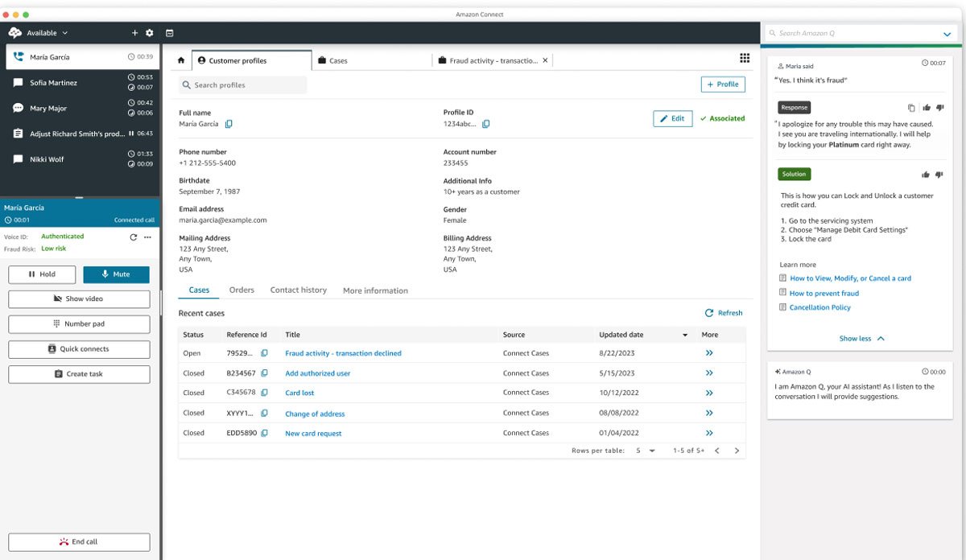Image resolution: width=966 pixels, height=560 pixels.
Task: Copy Maria García's Profile ID
Action: (x=486, y=125)
